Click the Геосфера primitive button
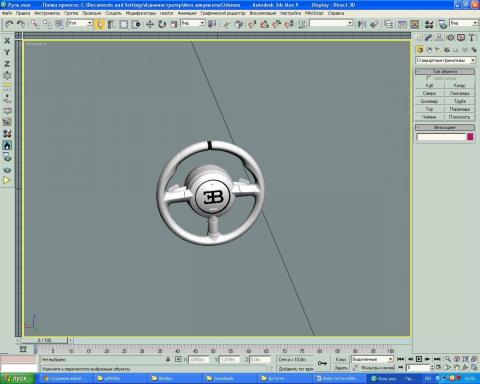This screenshot has width=480, height=384. point(460,93)
